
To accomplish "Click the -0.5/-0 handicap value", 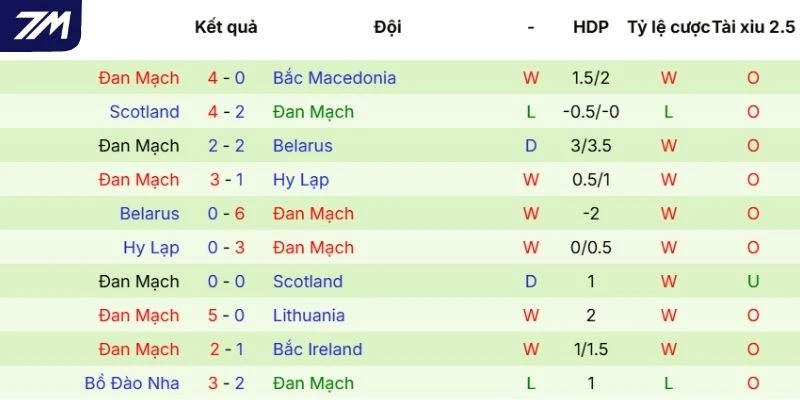I will tap(591, 112).
